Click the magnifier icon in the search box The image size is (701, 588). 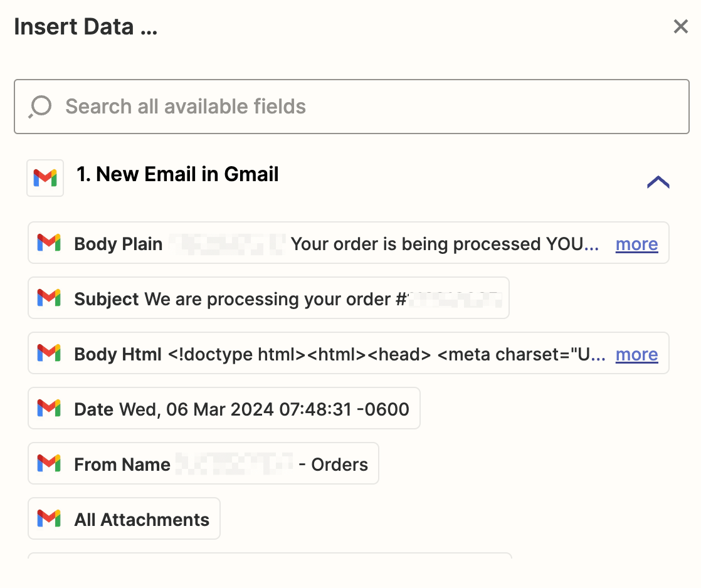(40, 107)
